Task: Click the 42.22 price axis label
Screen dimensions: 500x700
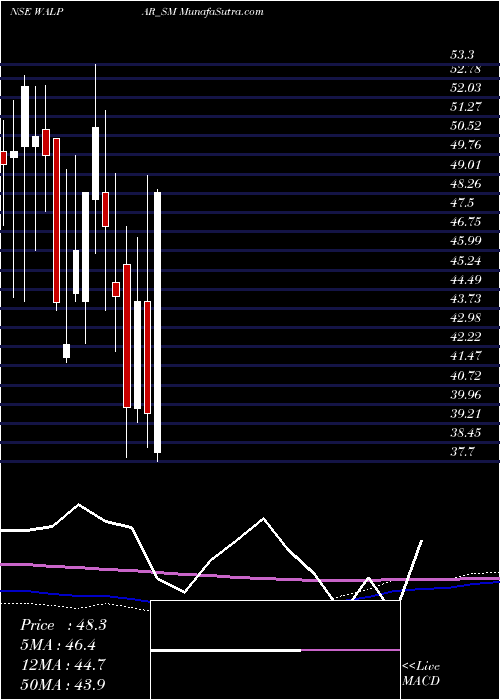Action: click(465, 337)
